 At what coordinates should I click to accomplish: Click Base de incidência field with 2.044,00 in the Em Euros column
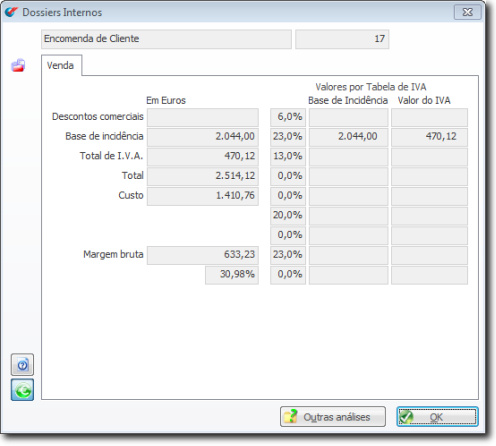pos(203,137)
